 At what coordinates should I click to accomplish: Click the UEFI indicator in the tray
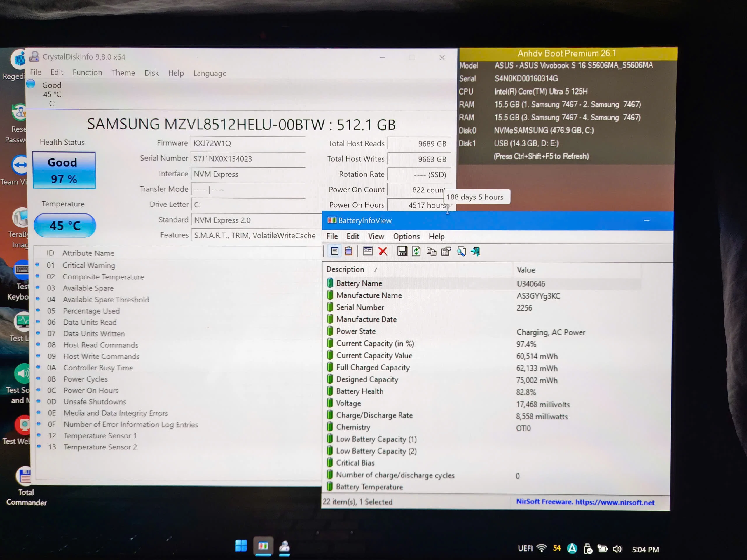click(x=525, y=548)
